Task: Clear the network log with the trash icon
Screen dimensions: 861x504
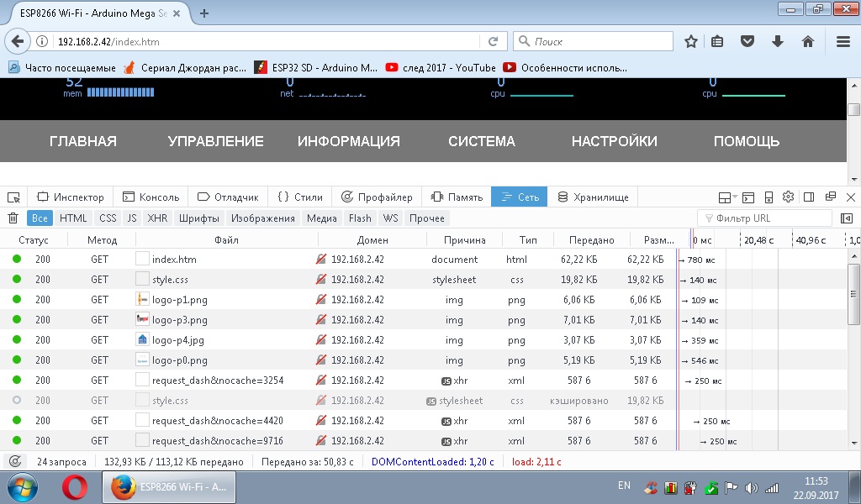Action: coord(13,218)
